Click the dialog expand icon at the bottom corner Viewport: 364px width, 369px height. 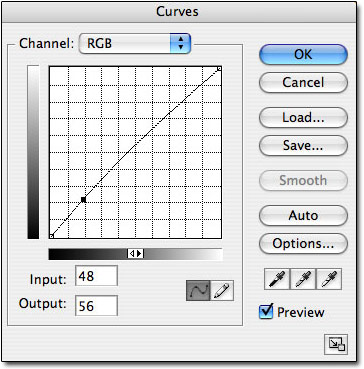(x=336, y=344)
